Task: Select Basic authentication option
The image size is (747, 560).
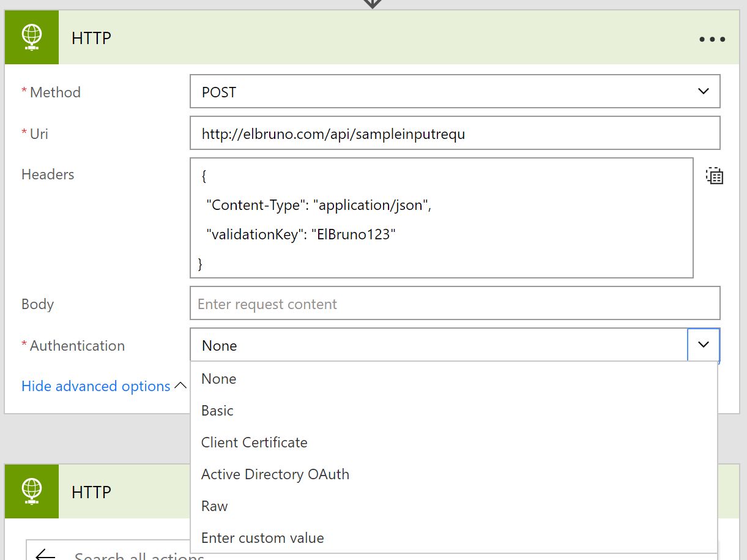Action: (x=218, y=411)
